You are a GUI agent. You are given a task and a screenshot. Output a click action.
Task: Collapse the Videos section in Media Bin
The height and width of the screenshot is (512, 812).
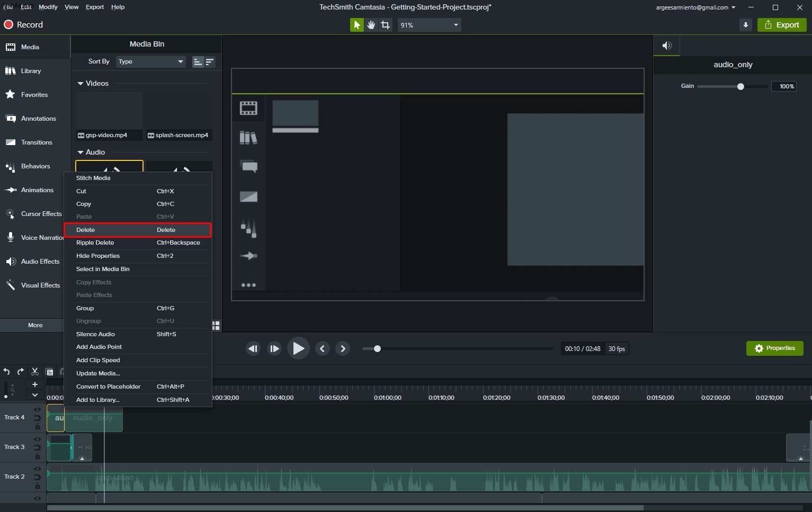(81, 84)
